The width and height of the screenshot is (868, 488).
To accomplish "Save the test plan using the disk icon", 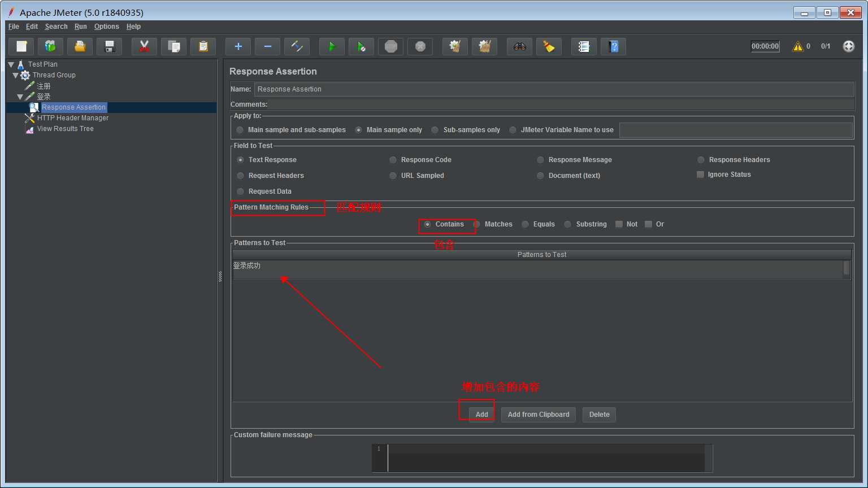I will click(x=110, y=46).
